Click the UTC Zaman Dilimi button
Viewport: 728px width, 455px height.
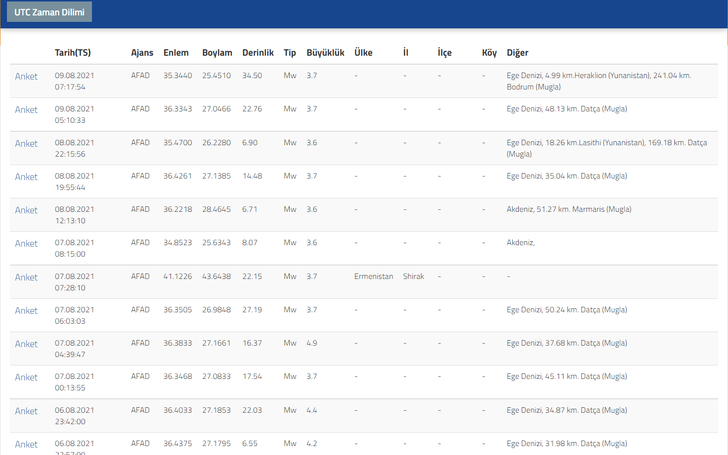(x=49, y=13)
